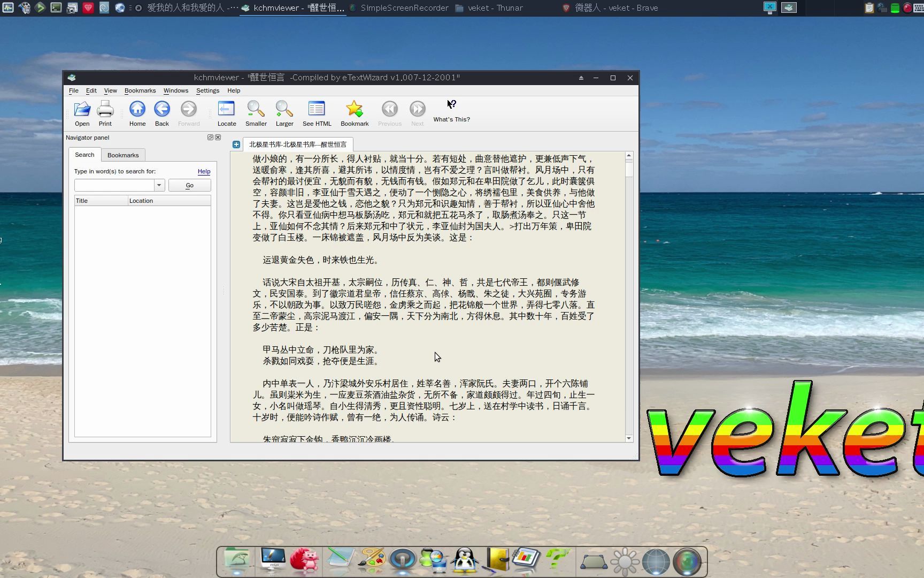The width and height of the screenshot is (924, 578).
Task: Make text Smaller with the magnifier icon
Action: [256, 113]
